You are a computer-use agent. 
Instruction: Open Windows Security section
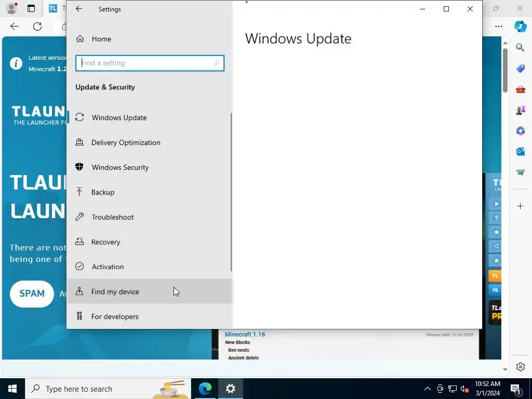click(150, 167)
